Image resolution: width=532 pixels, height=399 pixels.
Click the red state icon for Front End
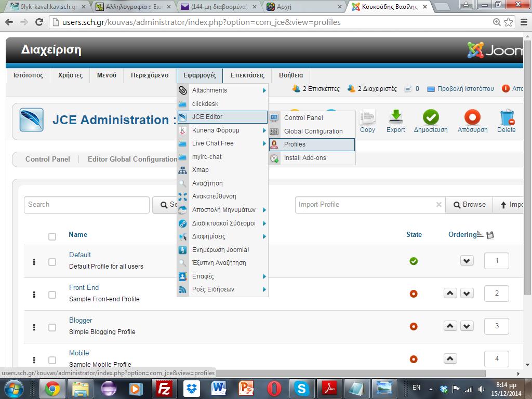414,294
